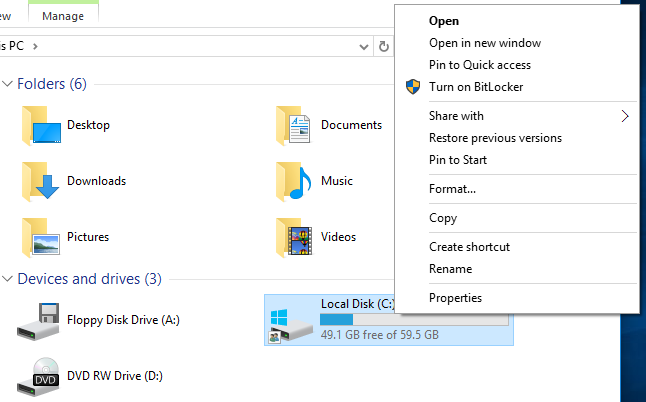Click the Music folder label
The height and width of the screenshot is (402, 646).
337,181
